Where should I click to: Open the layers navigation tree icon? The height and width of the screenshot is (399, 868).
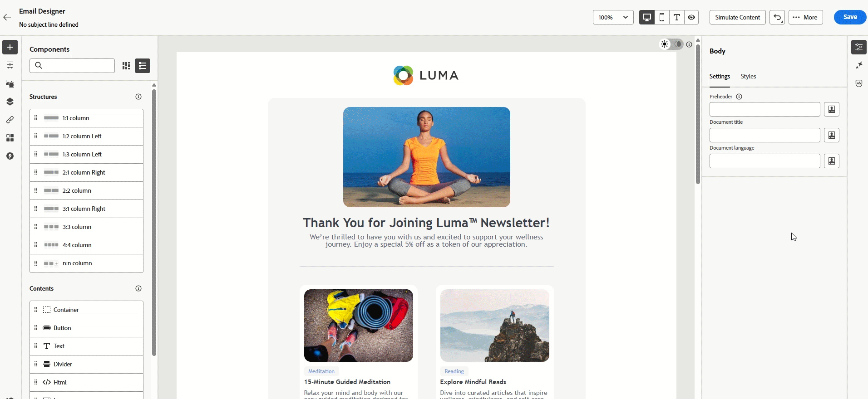[10, 102]
